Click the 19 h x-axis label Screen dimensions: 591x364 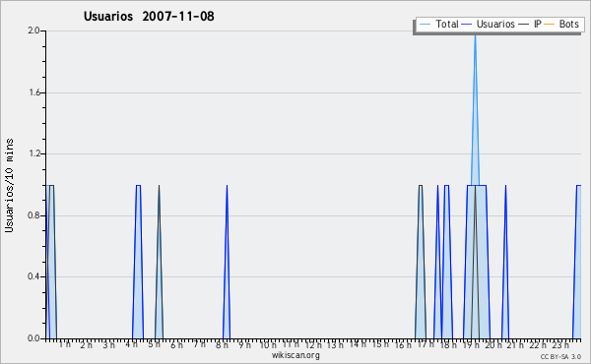(471, 344)
